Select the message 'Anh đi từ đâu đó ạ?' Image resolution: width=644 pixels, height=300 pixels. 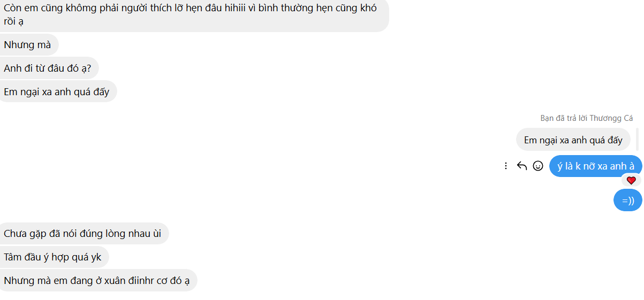(49, 68)
